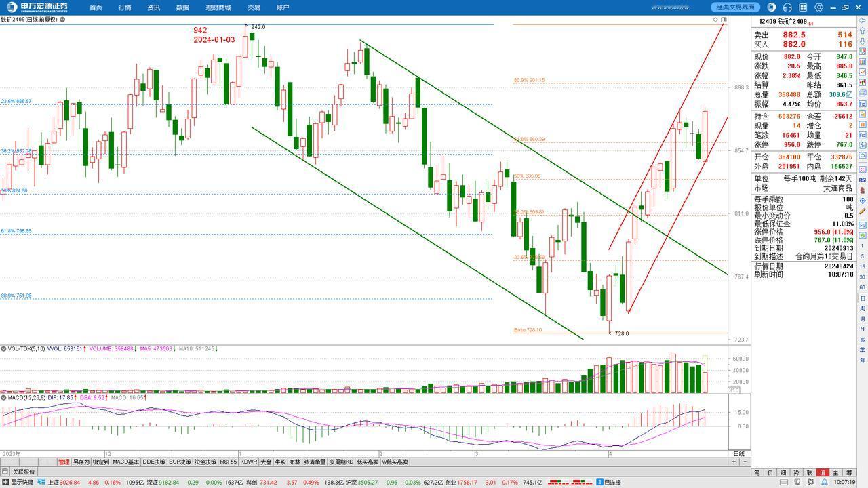Select the 联 tab in quote panel

tap(810, 472)
